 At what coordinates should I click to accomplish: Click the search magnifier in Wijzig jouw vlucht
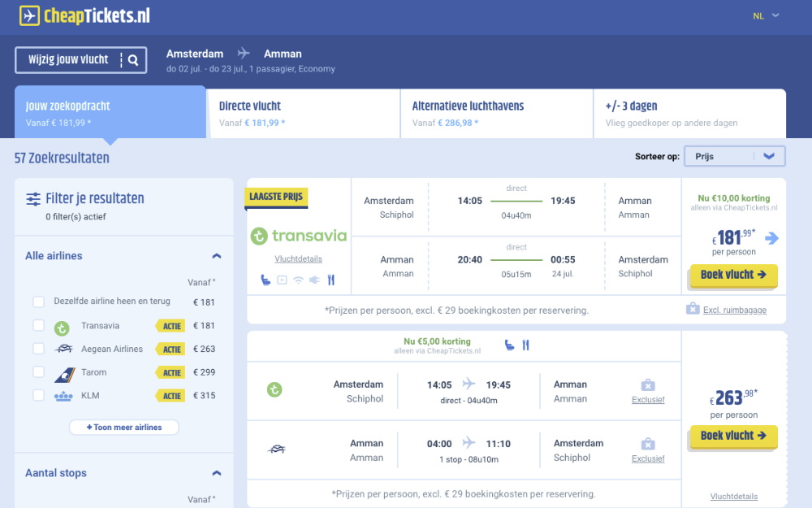click(133, 60)
